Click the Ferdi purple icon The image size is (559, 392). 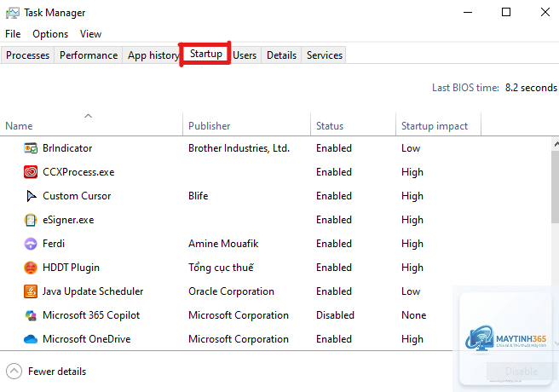pos(31,244)
